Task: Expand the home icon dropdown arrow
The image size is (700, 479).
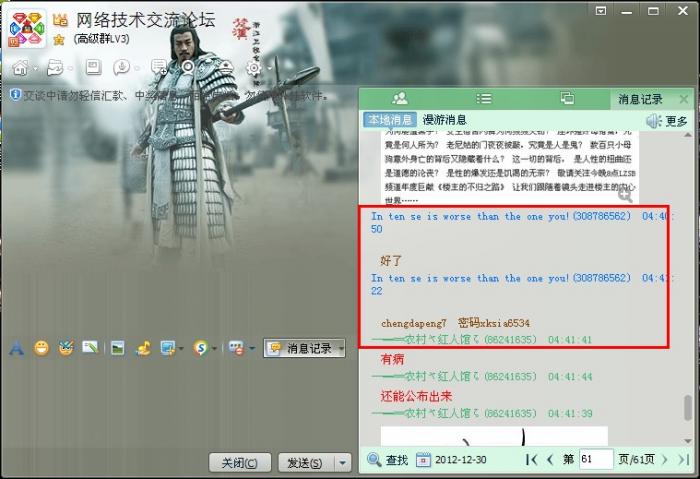Action: [x=35, y=68]
